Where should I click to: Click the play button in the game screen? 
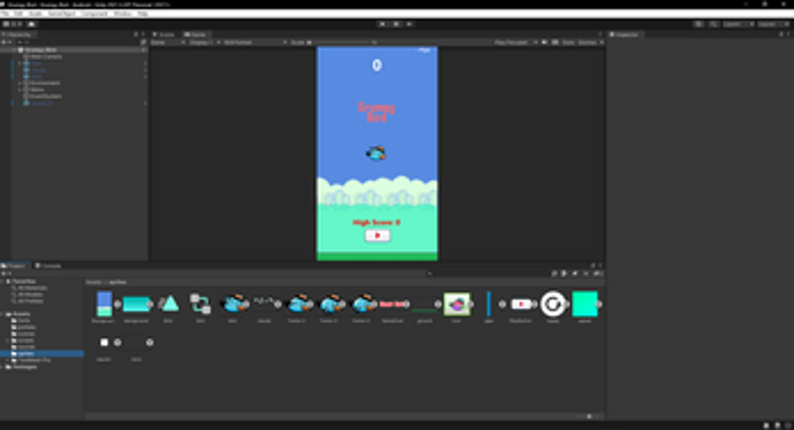pos(377,236)
